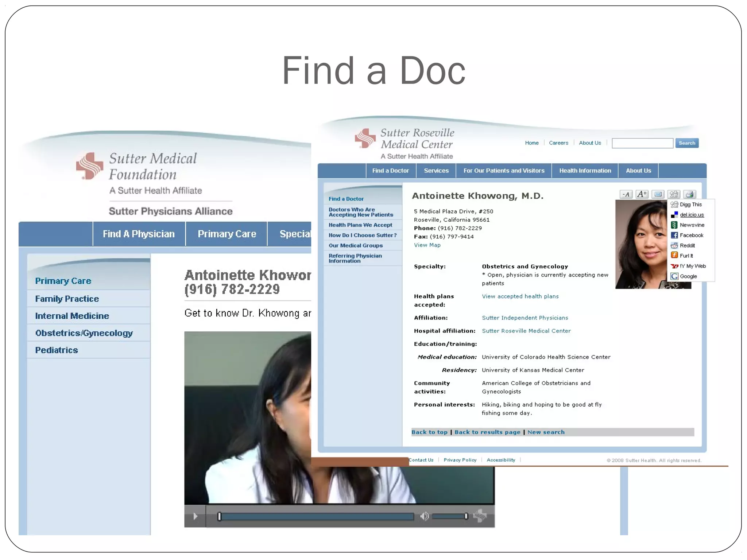Open Family Practice in Foundation sidebar
This screenshot has height=560, width=747.
click(x=67, y=299)
